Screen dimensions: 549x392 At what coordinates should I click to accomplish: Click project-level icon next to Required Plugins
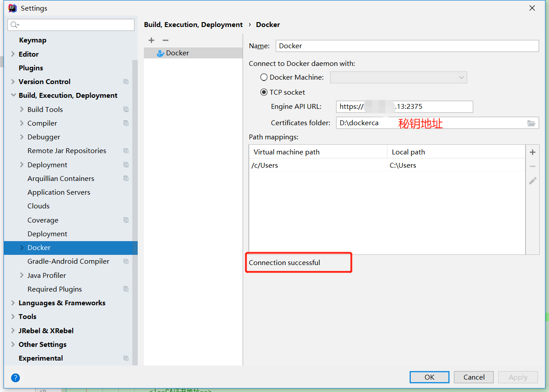point(126,289)
